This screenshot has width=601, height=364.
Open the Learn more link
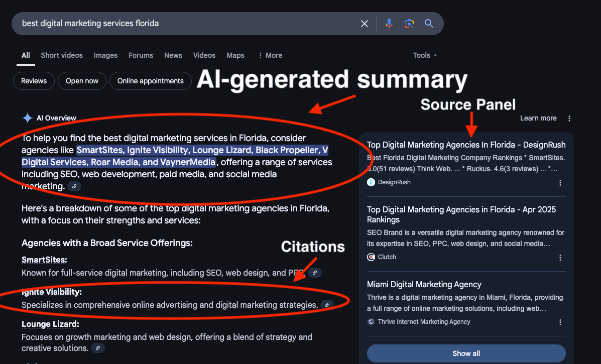[538, 118]
